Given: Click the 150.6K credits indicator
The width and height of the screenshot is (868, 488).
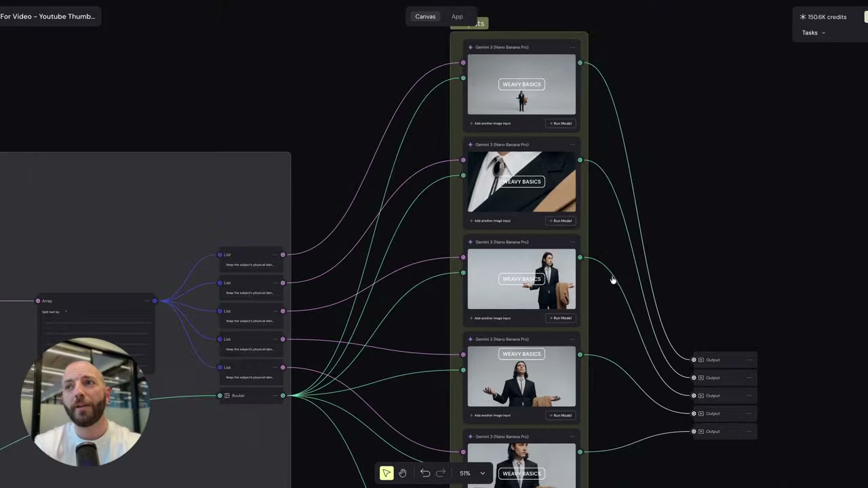Looking at the screenshot, I should point(823,17).
